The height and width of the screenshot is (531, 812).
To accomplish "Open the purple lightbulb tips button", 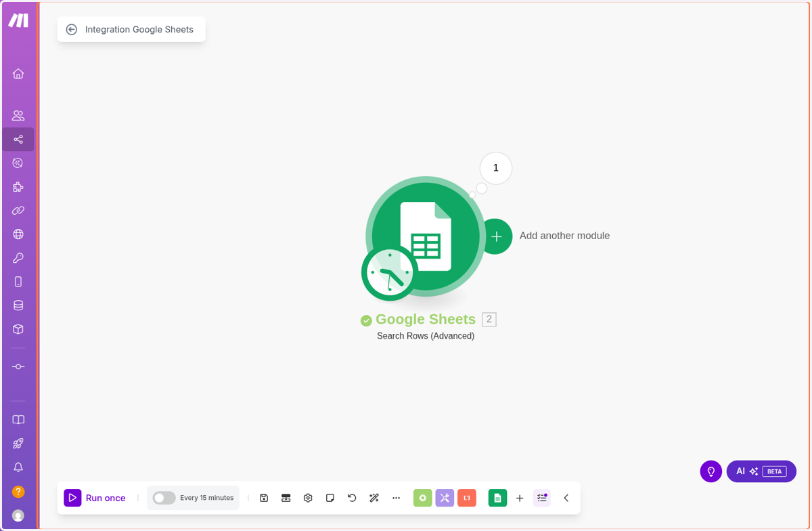I will (x=711, y=471).
